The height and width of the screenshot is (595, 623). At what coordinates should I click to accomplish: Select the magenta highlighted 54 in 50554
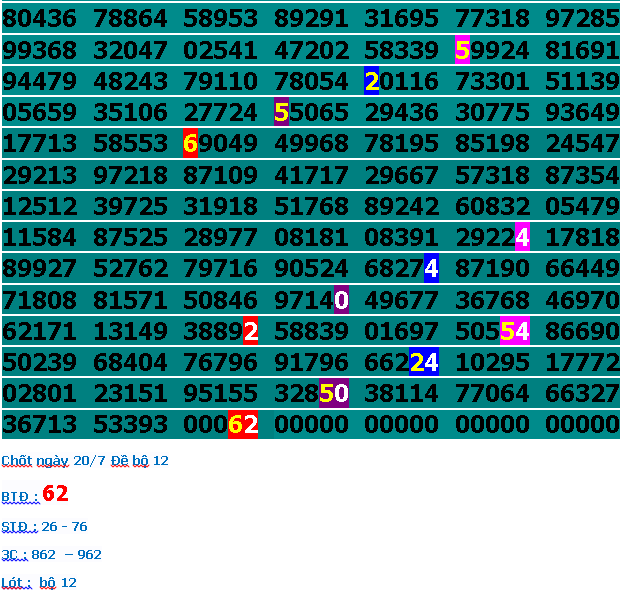click(514, 331)
